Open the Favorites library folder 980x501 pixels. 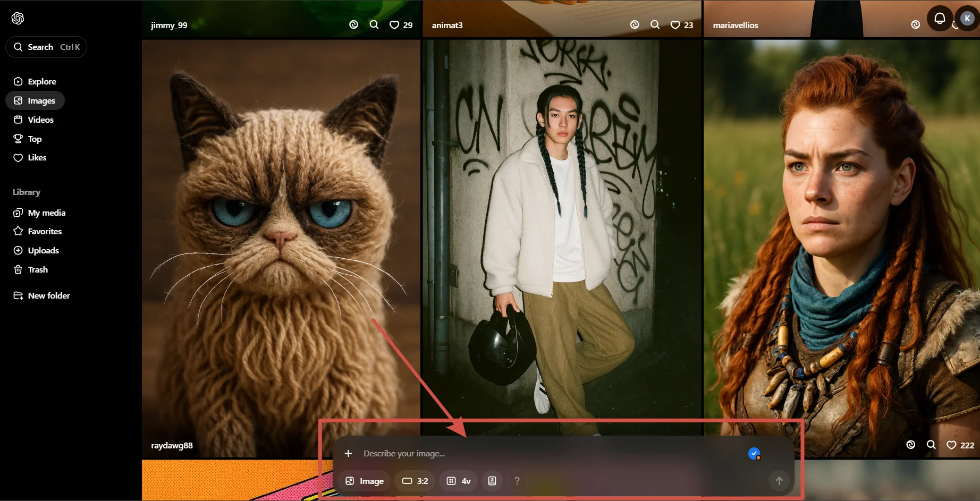click(x=38, y=231)
